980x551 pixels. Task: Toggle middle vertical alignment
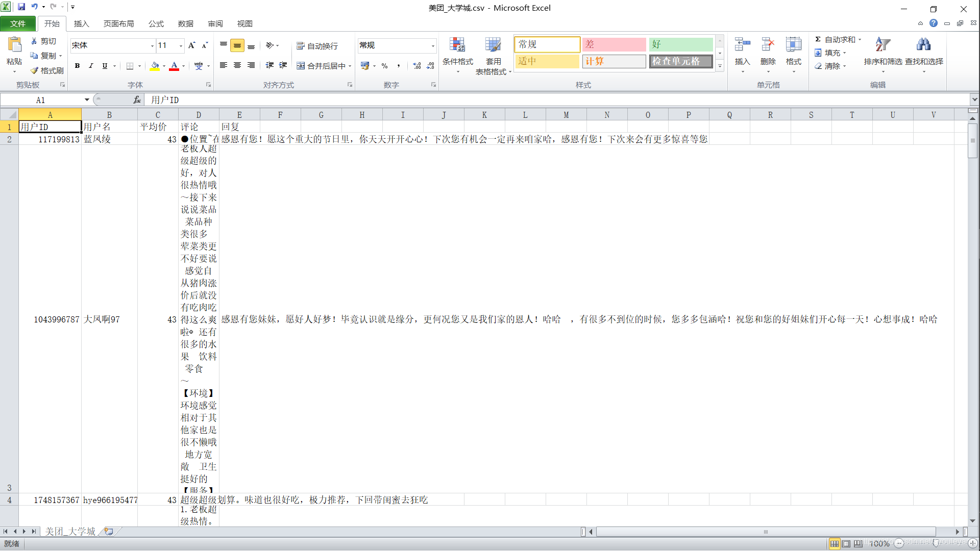237,45
